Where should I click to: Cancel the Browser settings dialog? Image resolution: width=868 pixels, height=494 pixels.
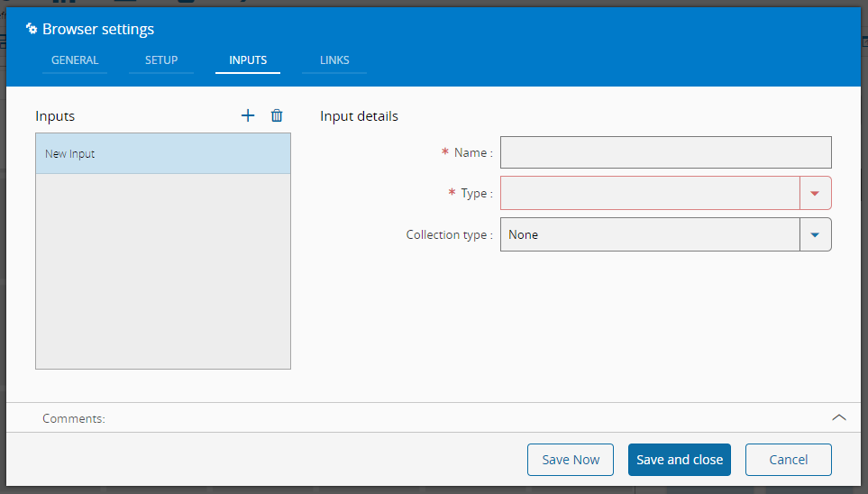(x=789, y=460)
